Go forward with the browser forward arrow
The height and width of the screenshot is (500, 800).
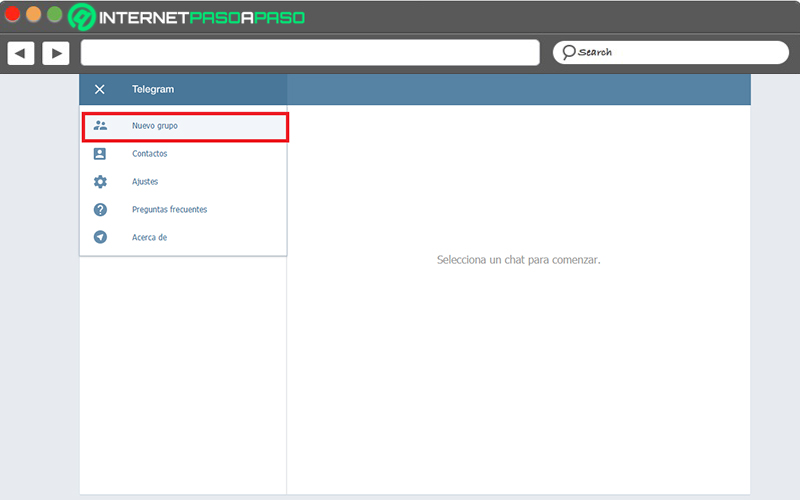click(x=56, y=53)
